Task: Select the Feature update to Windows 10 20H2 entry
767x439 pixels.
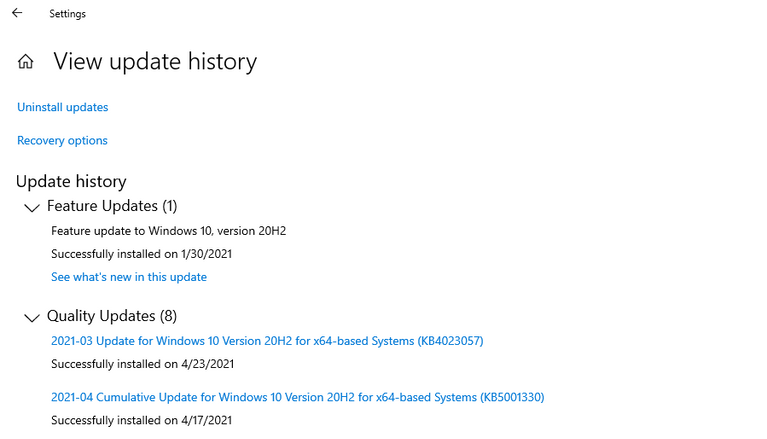Action: tap(168, 231)
